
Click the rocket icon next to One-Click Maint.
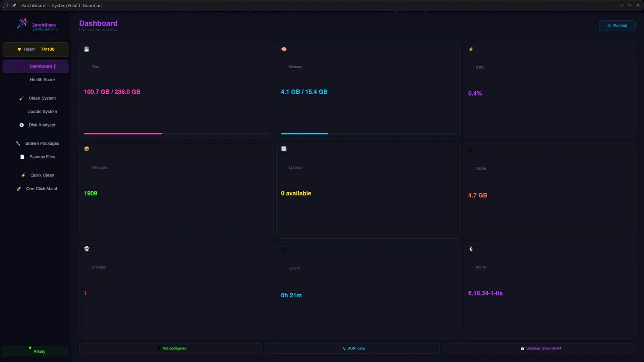[x=19, y=189]
